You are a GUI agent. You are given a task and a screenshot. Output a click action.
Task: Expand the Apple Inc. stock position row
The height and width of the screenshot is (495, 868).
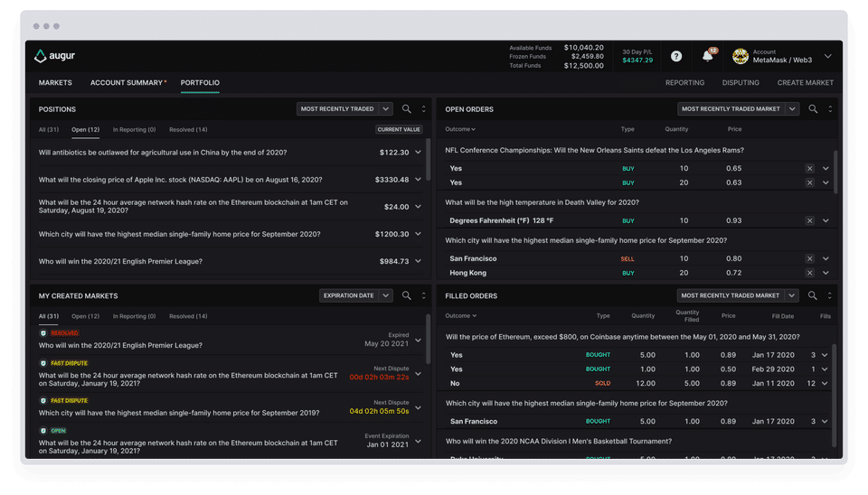tap(418, 179)
